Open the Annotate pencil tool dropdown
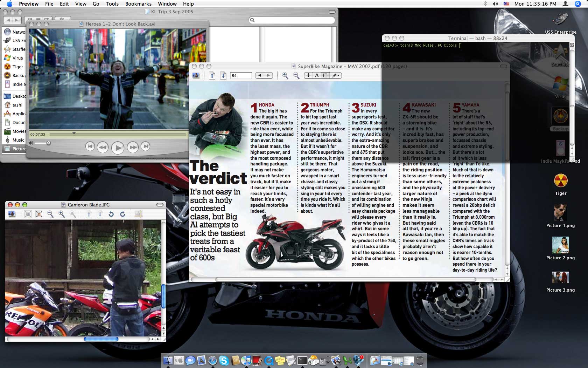Viewport: 588px width, 368px height. point(336,75)
